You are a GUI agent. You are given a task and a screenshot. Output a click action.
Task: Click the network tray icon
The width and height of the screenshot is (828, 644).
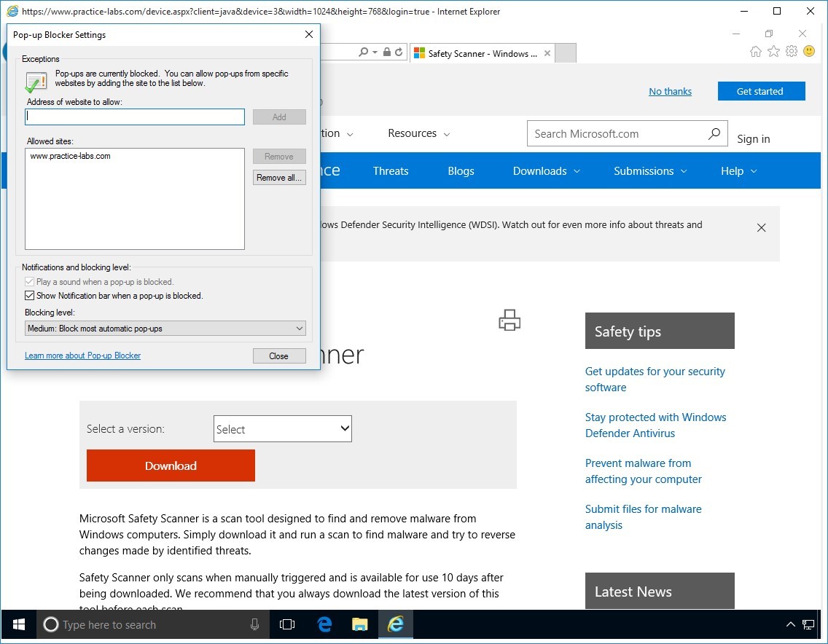[x=808, y=625]
